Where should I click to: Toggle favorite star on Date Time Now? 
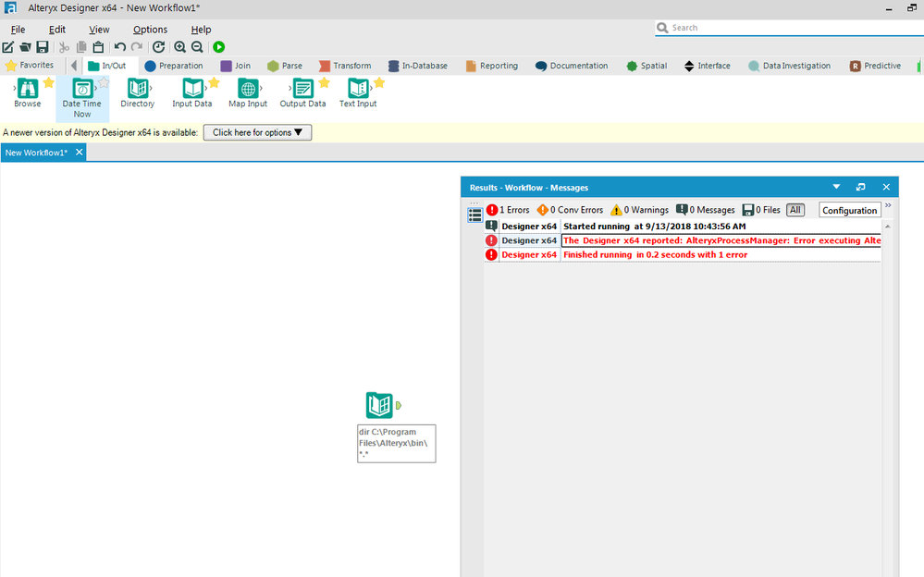pyautogui.click(x=104, y=83)
